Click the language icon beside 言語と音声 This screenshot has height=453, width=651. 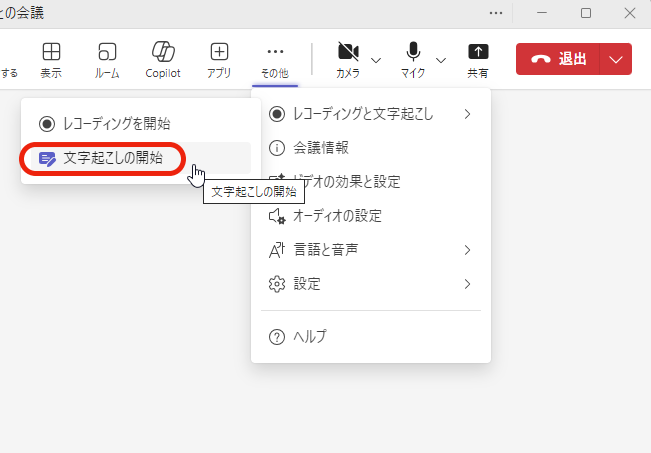277,250
